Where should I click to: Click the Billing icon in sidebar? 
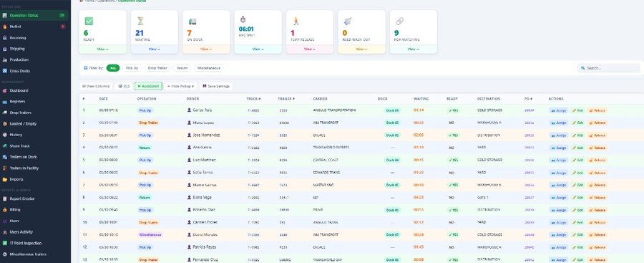(x=5, y=209)
